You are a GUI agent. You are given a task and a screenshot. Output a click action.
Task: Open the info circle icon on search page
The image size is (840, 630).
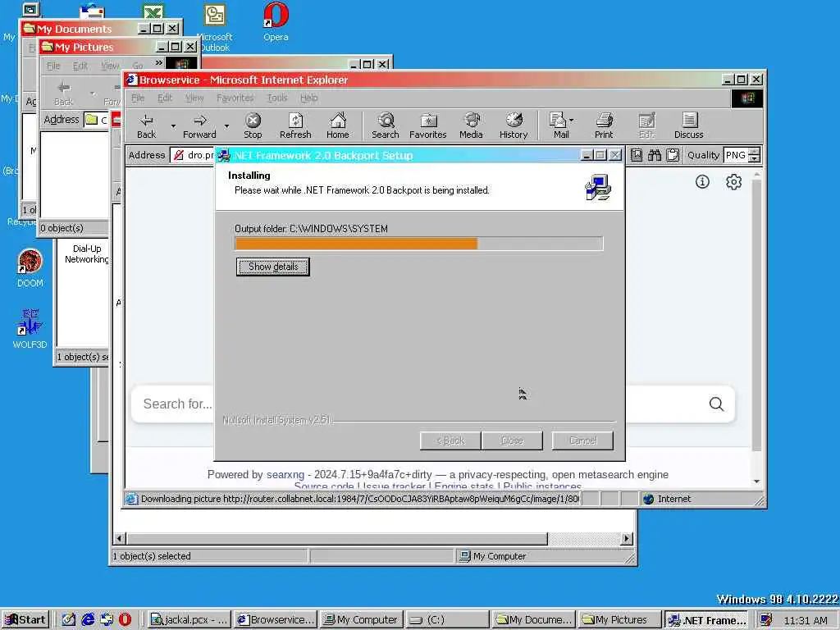tap(702, 181)
